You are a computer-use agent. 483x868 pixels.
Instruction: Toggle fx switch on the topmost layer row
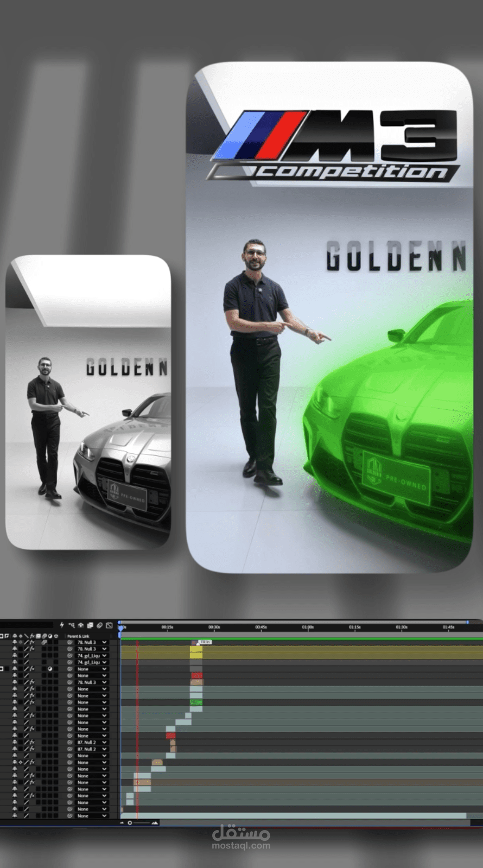(x=32, y=642)
